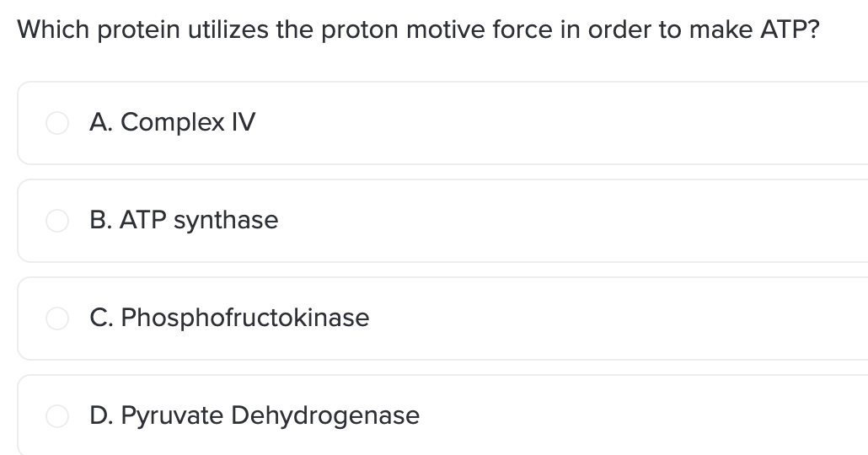Click the letter 'C.' before Phosphofructokinase
This screenshot has height=455, width=868.
101,318
